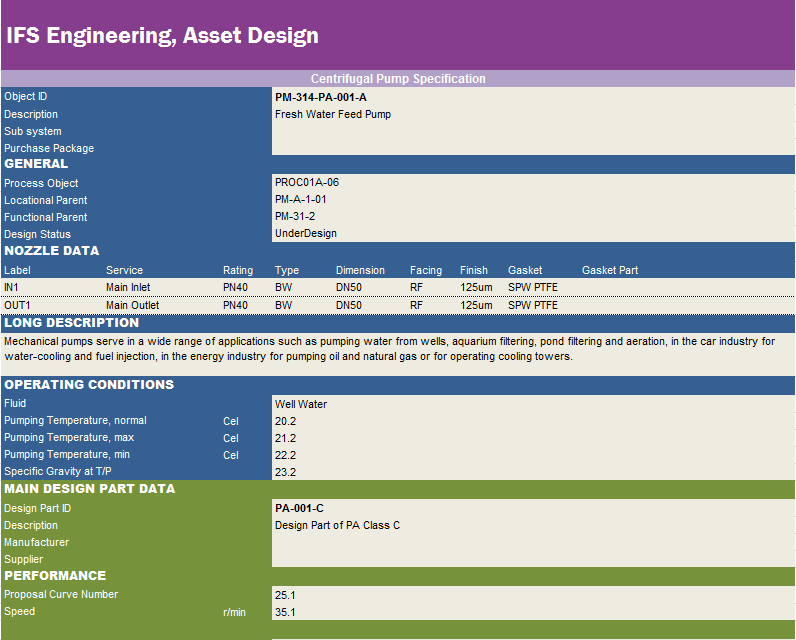This screenshot has width=796, height=640.
Task: Select the Functional Parent value PM-31-2
Action: (294, 216)
